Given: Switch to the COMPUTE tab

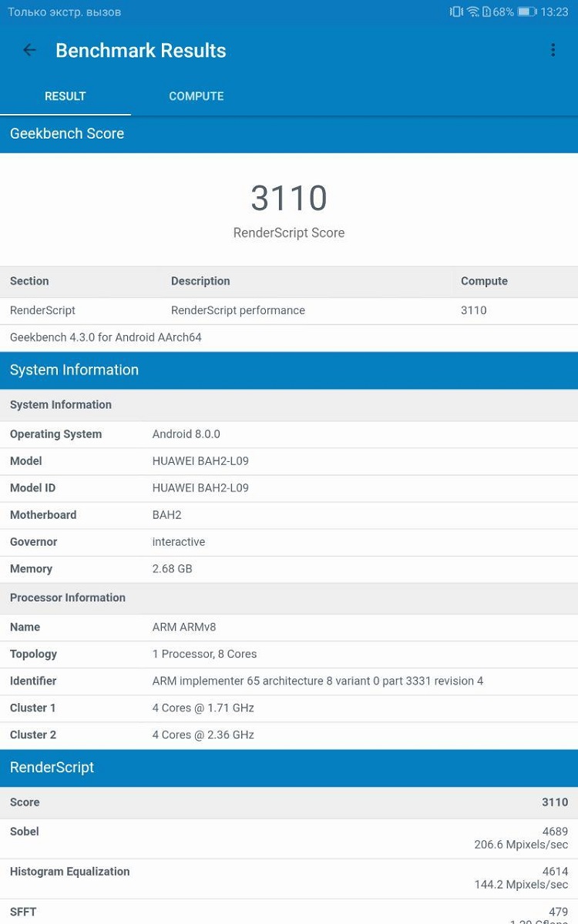Looking at the screenshot, I should pyautogui.click(x=197, y=96).
